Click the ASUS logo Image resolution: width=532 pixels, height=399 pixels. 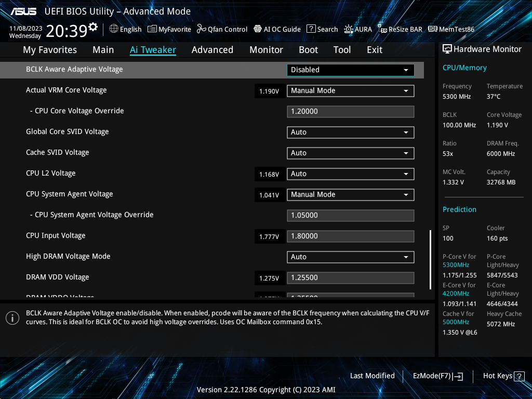pyautogui.click(x=23, y=11)
